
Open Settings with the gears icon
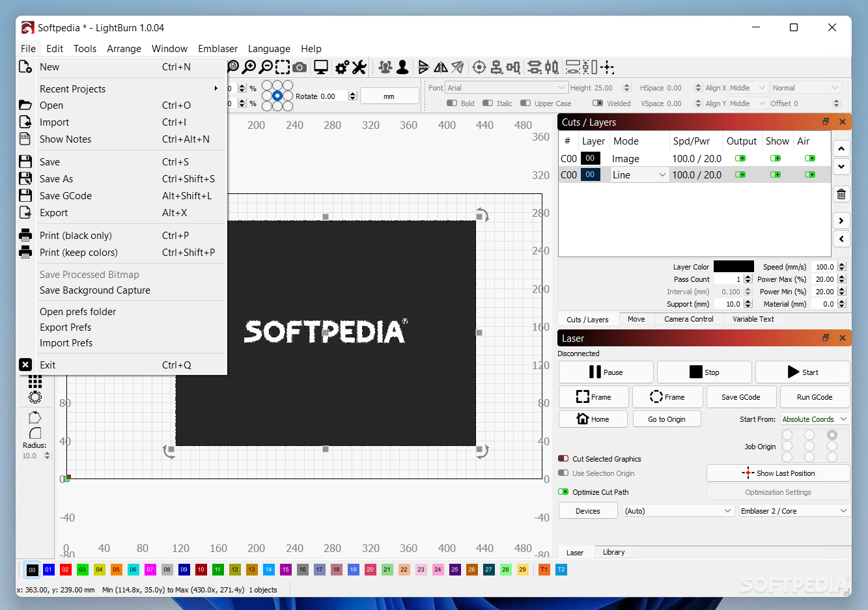pos(343,67)
